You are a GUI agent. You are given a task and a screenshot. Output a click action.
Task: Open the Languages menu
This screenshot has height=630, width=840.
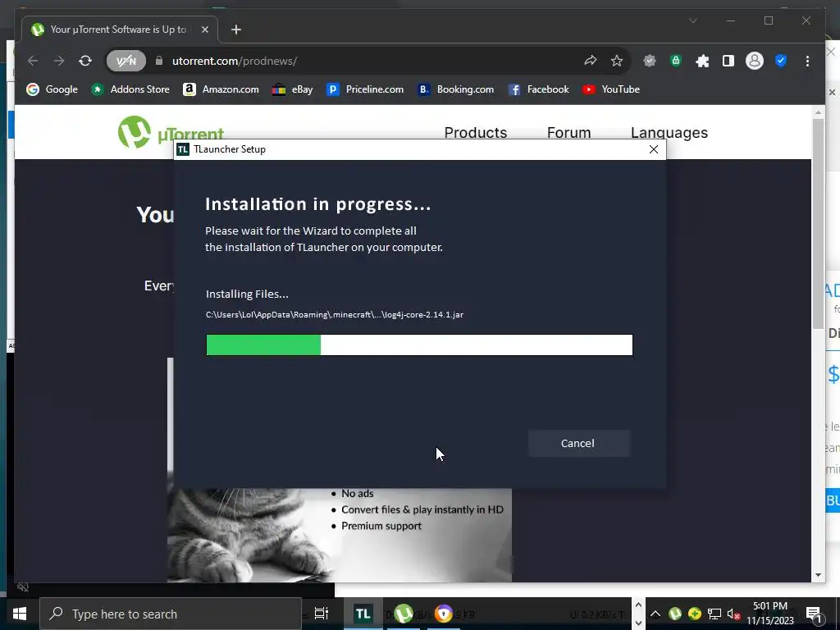click(x=669, y=132)
